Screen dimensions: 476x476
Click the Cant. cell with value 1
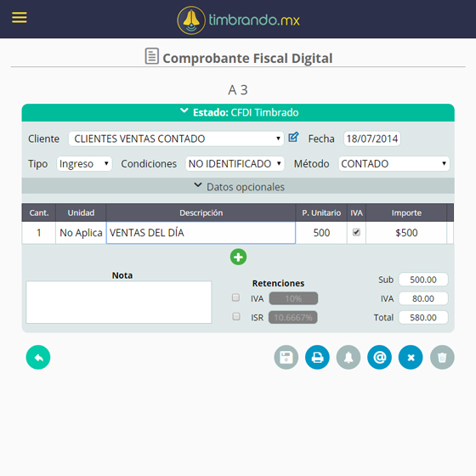39,233
